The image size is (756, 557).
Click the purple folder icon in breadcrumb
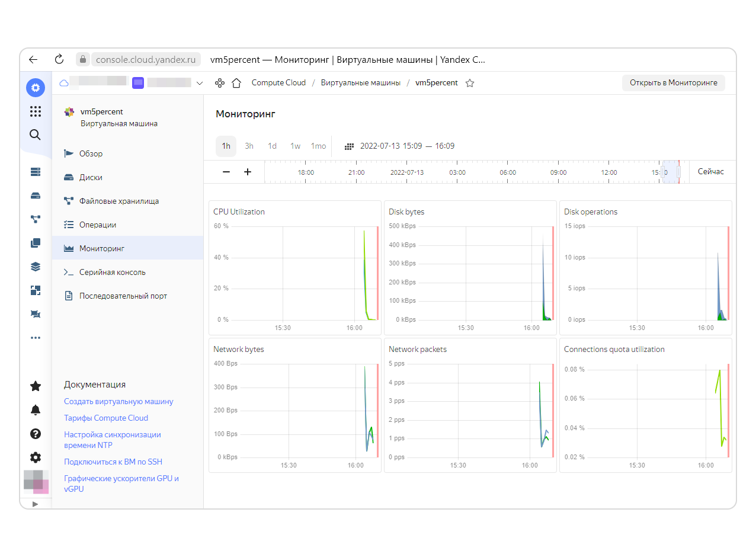coord(138,83)
